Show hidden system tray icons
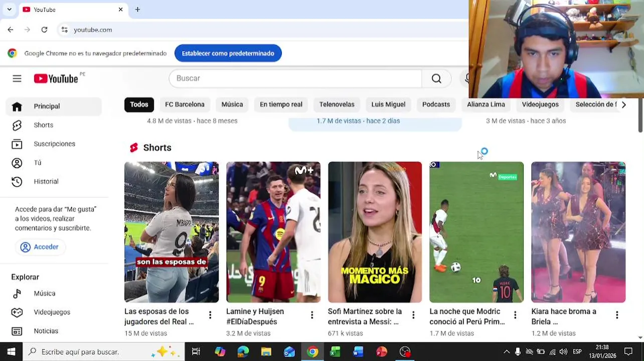This screenshot has width=644, height=361. (x=507, y=352)
